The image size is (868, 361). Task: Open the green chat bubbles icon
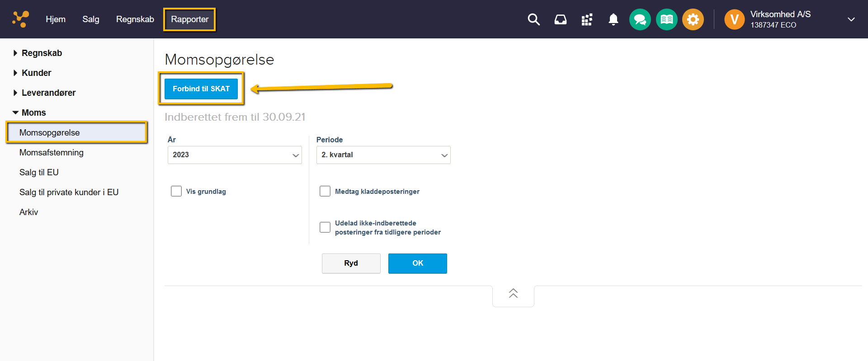[640, 19]
